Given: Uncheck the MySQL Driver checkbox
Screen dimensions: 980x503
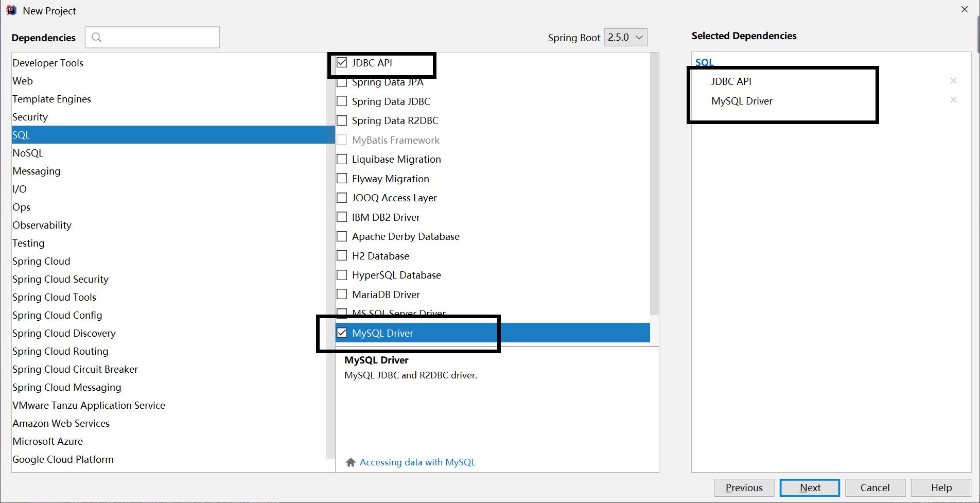Looking at the screenshot, I should tap(342, 333).
